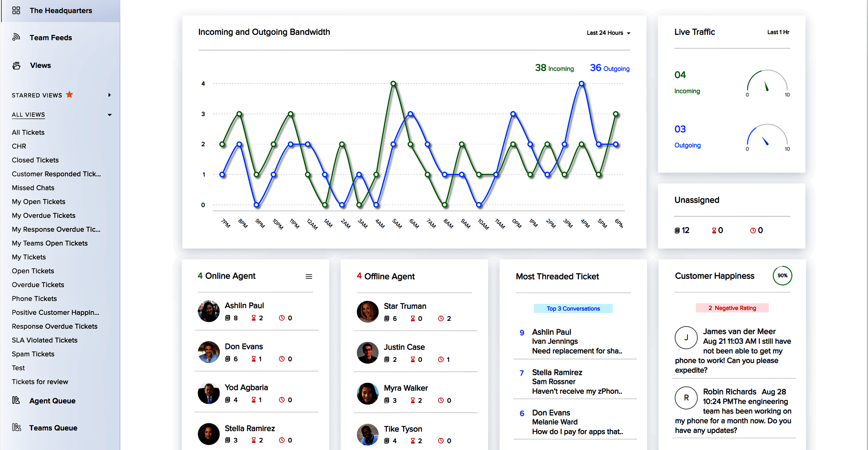Click the Views printer-style icon
This screenshot has height=450, width=868.
click(x=17, y=66)
